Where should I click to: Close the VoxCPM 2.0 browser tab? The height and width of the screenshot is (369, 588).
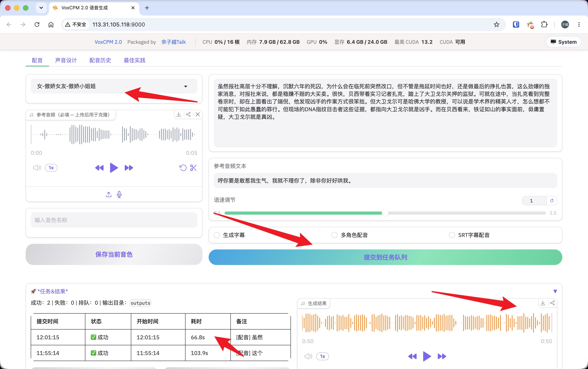(x=133, y=8)
